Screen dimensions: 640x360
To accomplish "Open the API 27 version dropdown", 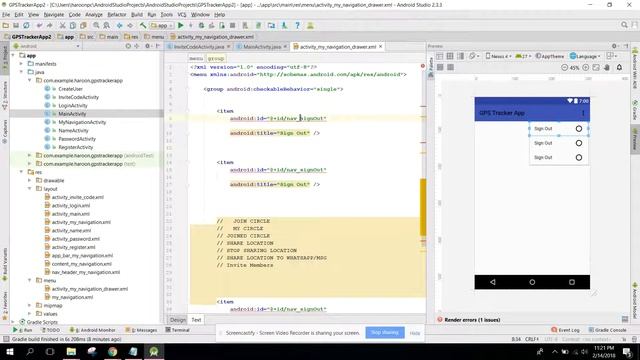I will [523, 56].
